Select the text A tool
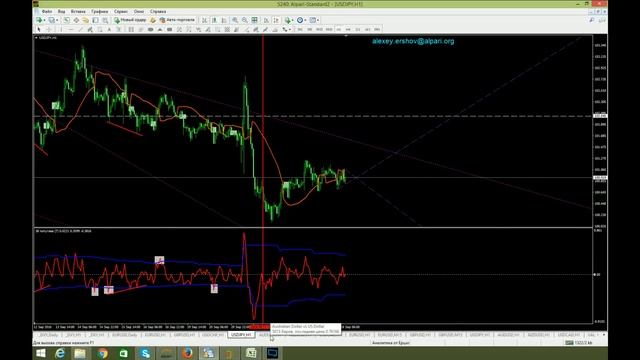Viewport: 640px width, 360px height. point(109,29)
